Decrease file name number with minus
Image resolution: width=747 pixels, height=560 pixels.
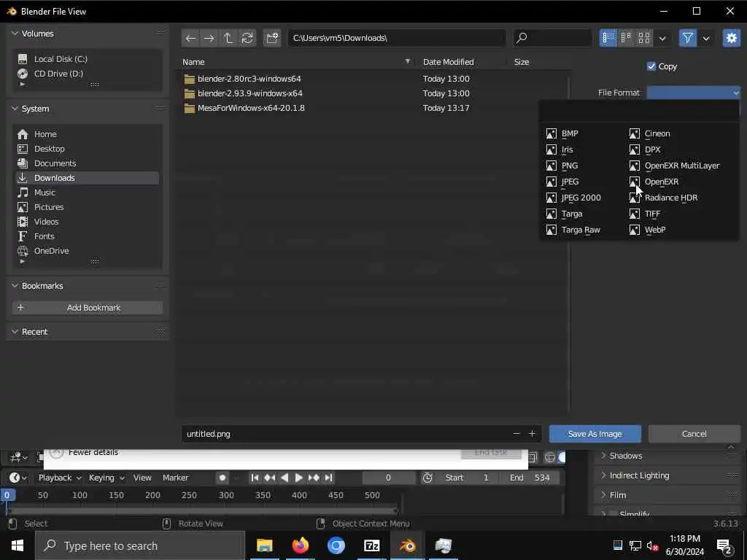pos(516,434)
